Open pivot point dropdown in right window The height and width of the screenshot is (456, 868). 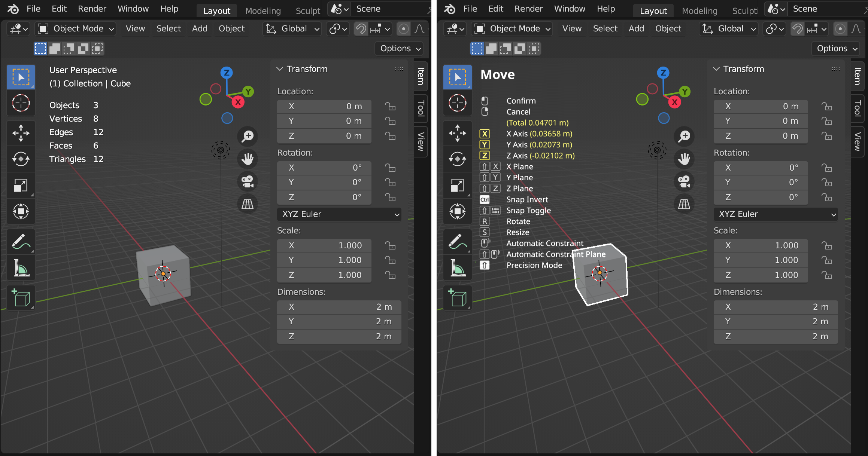coord(775,29)
